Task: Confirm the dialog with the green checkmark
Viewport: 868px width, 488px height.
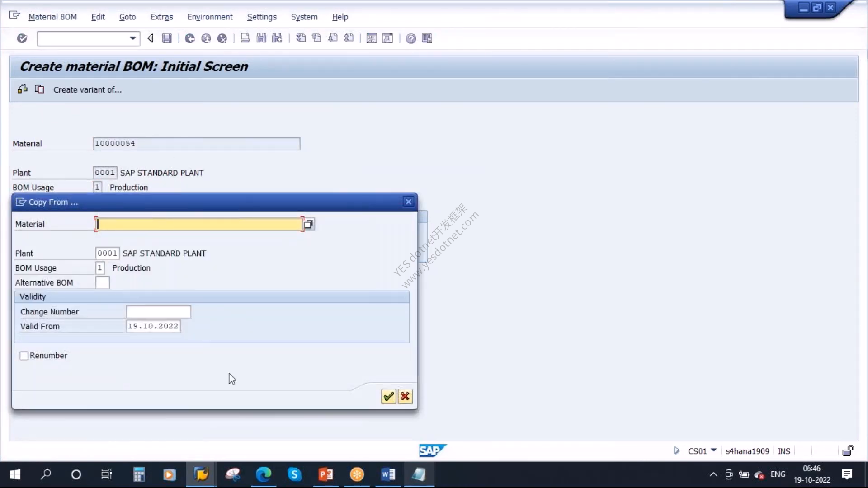Action: pyautogui.click(x=389, y=397)
